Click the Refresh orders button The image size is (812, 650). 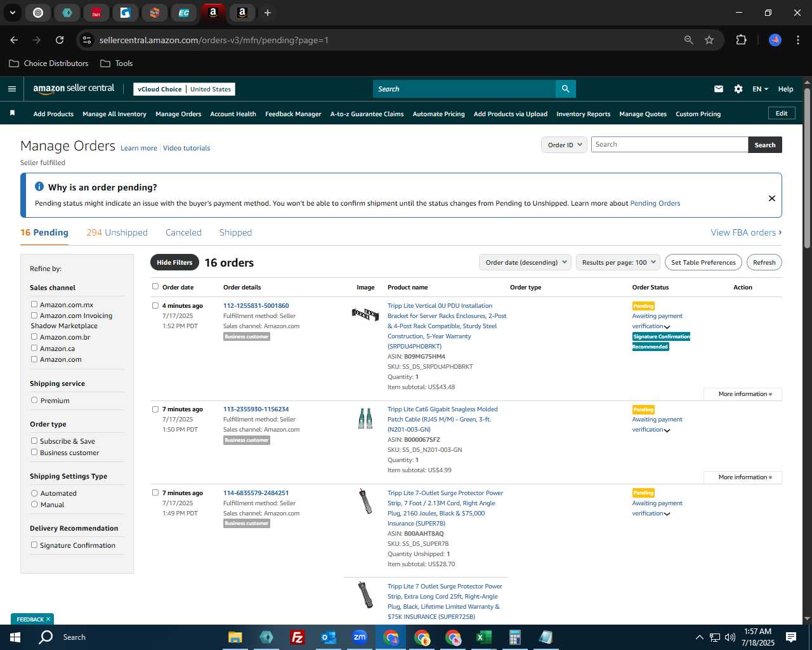764,262
